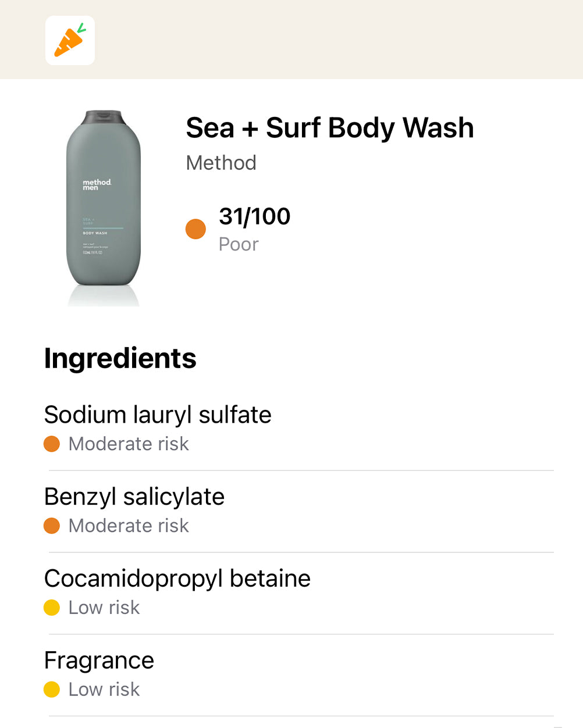
Task: Tap Moderate risk under Sodium lauryl sulfate
Action: click(129, 444)
